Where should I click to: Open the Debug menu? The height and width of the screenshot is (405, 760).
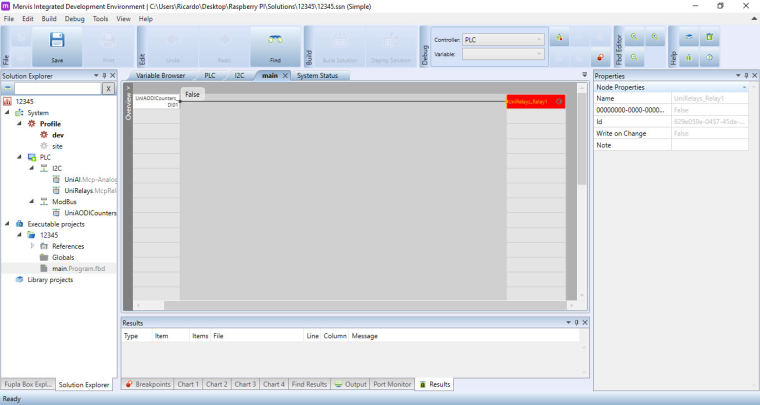coord(75,18)
